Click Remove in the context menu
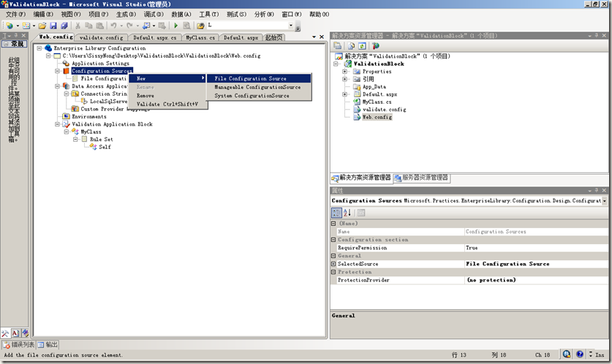The height and width of the screenshot is (364, 612). coord(167,96)
